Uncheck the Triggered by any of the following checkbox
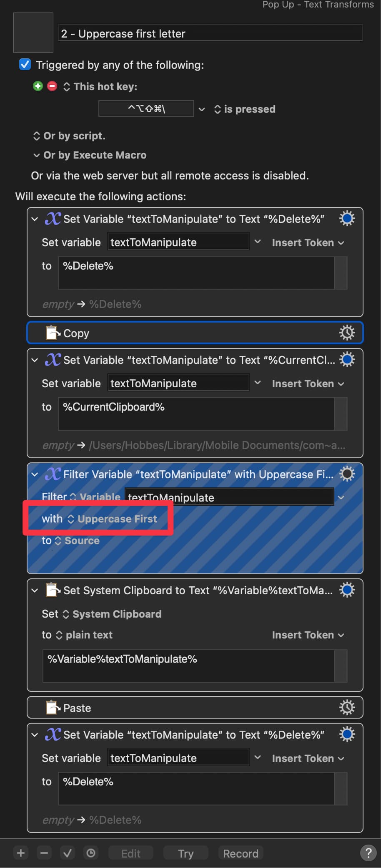The width and height of the screenshot is (381, 868). [x=25, y=65]
